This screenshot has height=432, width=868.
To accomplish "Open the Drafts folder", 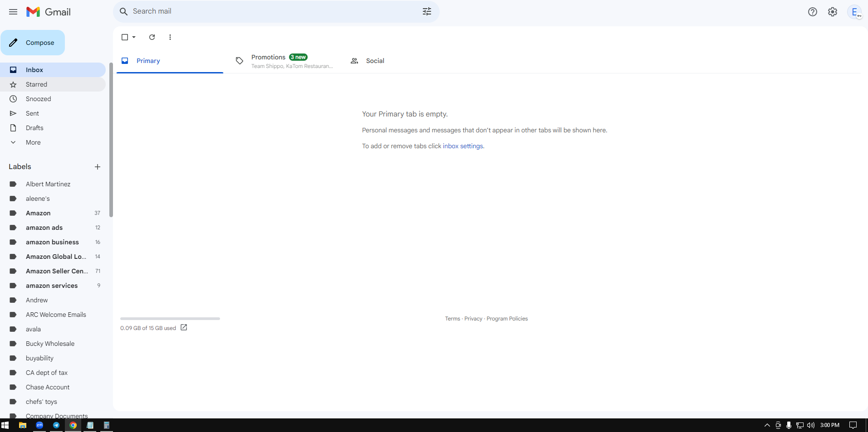I will pyautogui.click(x=53, y=128).
